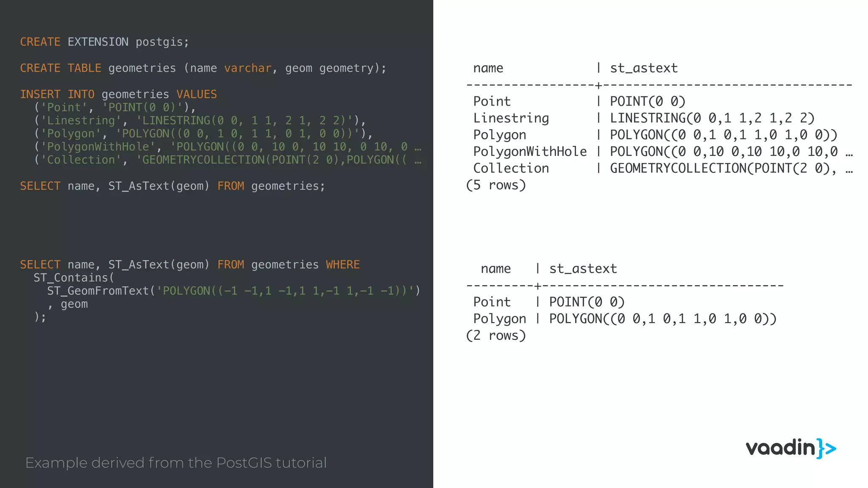868x488 pixels.
Task: Click 'PolygonWithHole' name cell in results
Action: [530, 152]
